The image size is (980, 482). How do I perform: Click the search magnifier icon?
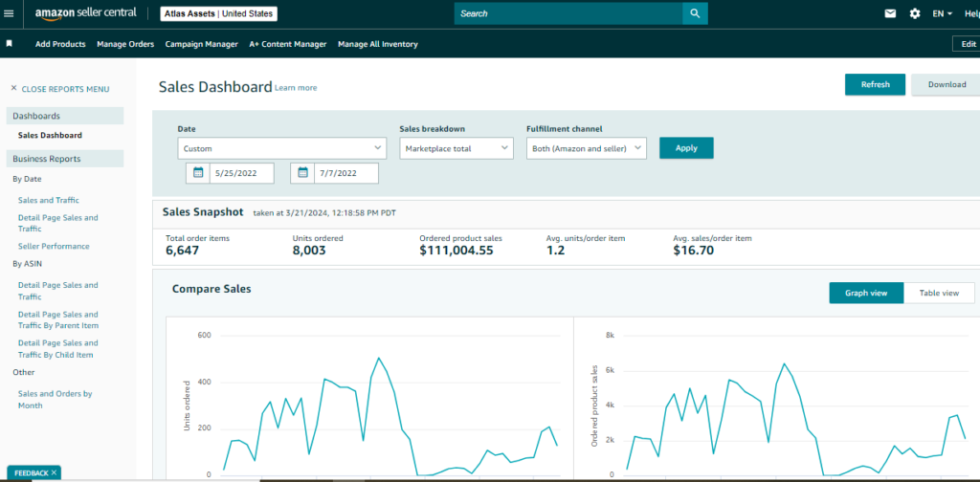click(696, 13)
